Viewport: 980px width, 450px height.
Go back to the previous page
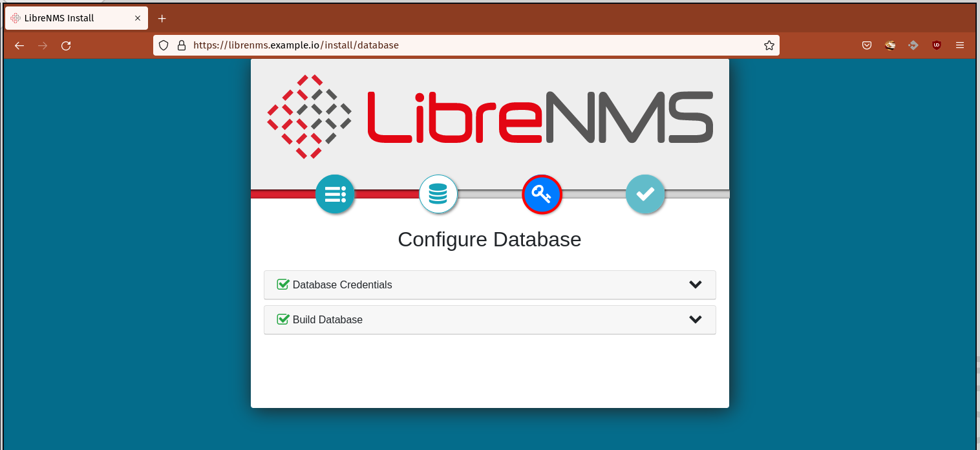click(19, 45)
